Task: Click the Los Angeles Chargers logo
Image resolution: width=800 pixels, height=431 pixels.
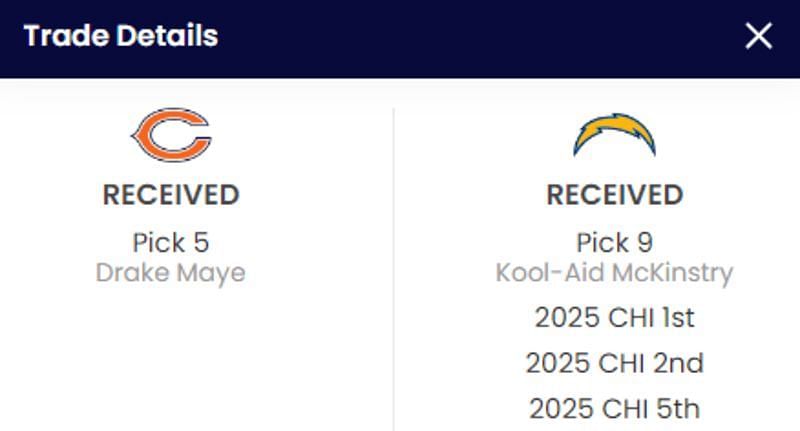Action: (x=614, y=135)
